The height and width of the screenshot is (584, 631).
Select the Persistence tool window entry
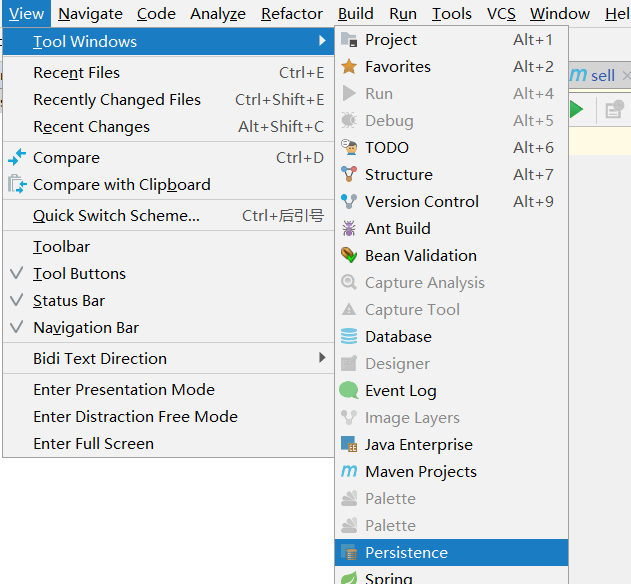(x=406, y=553)
